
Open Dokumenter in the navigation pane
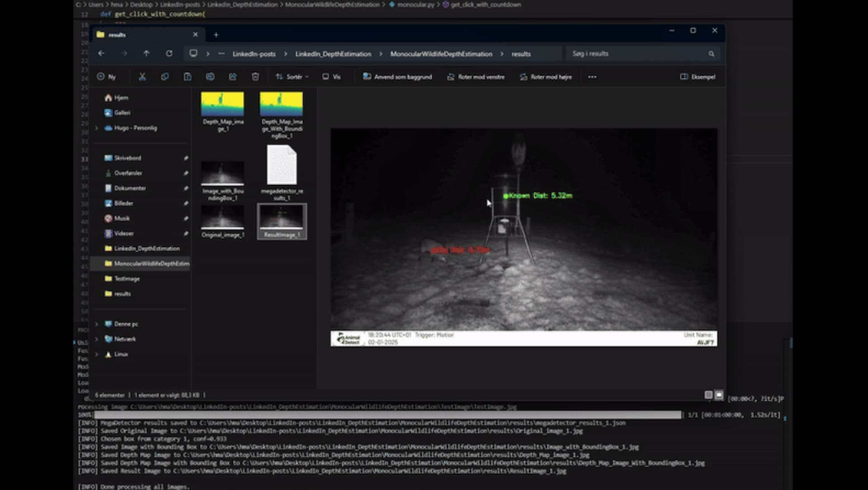125,188
